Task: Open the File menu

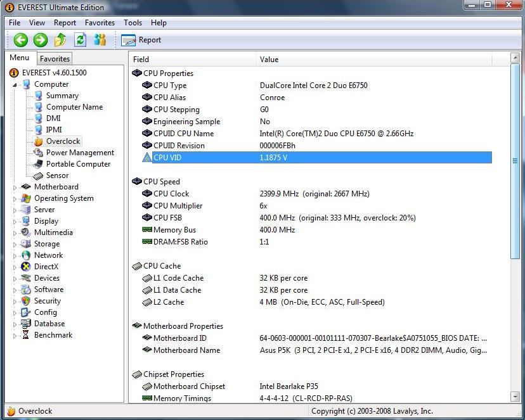Action: (x=15, y=23)
